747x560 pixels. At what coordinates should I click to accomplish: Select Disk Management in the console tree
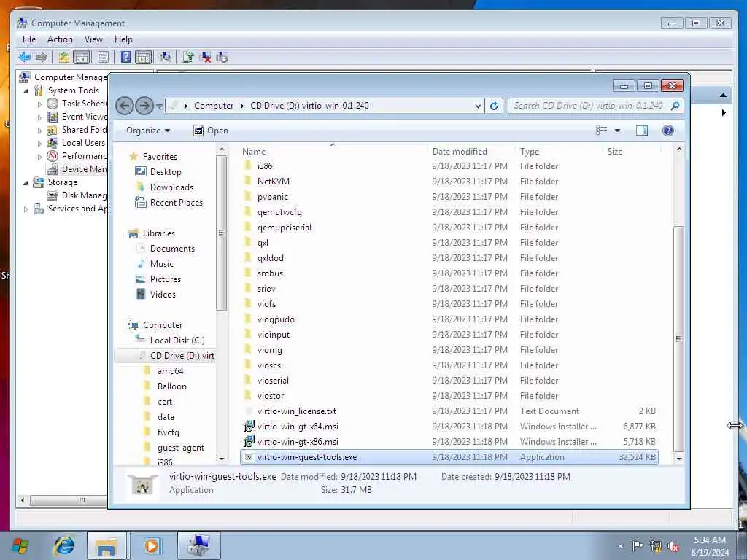tap(77, 195)
